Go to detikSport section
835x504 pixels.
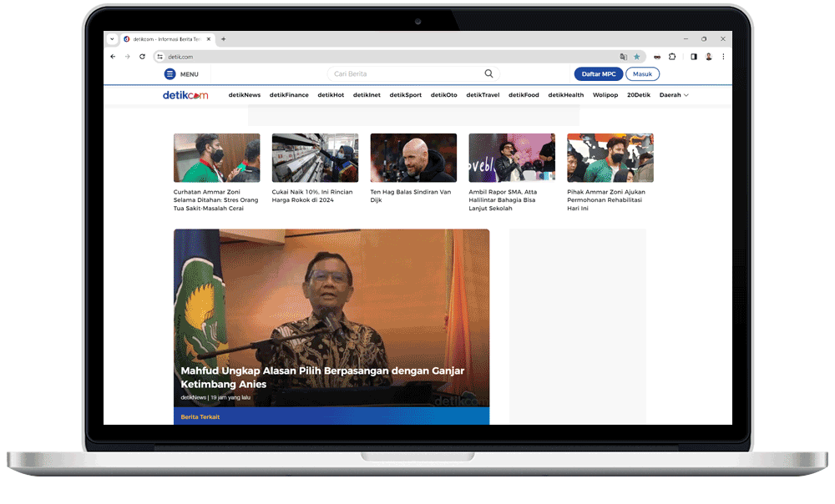(x=406, y=95)
